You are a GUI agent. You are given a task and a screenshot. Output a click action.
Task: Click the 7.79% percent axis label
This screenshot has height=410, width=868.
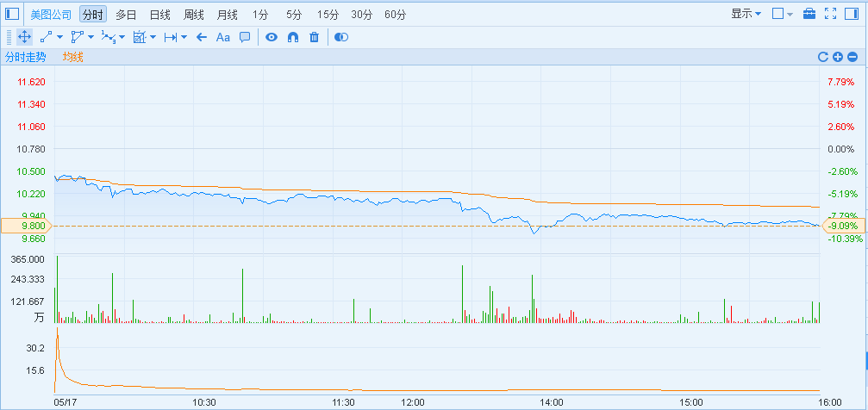point(841,82)
